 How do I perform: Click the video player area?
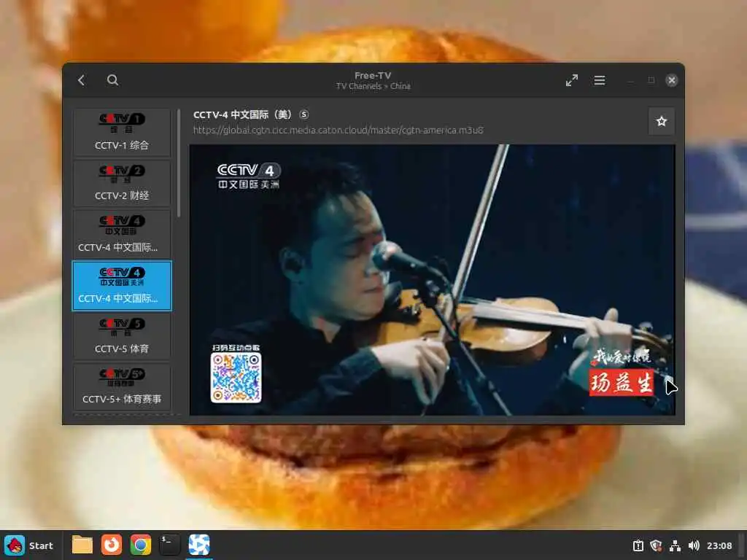click(x=432, y=279)
